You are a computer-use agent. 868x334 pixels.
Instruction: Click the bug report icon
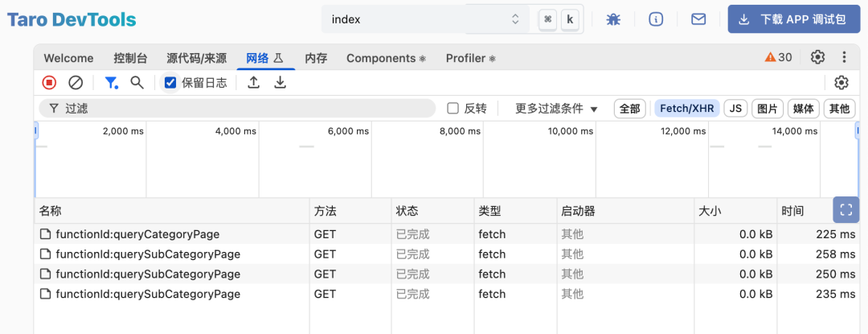point(612,19)
